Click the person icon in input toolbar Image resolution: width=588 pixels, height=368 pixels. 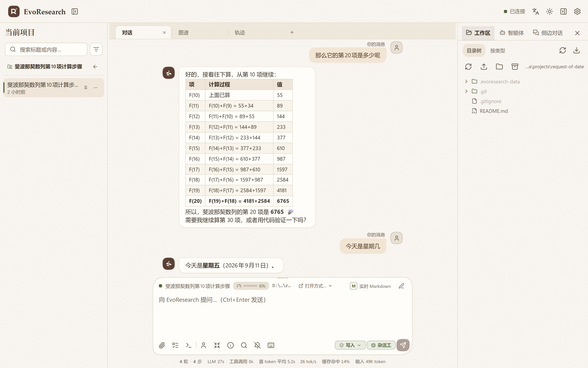(x=204, y=345)
